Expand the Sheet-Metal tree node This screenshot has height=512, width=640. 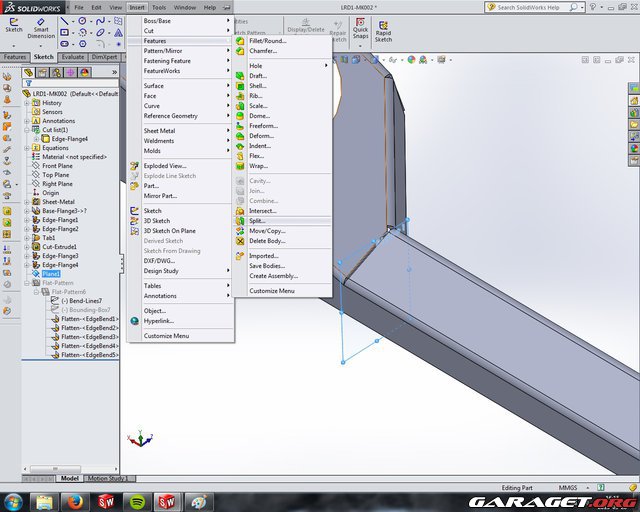[x=27, y=202]
